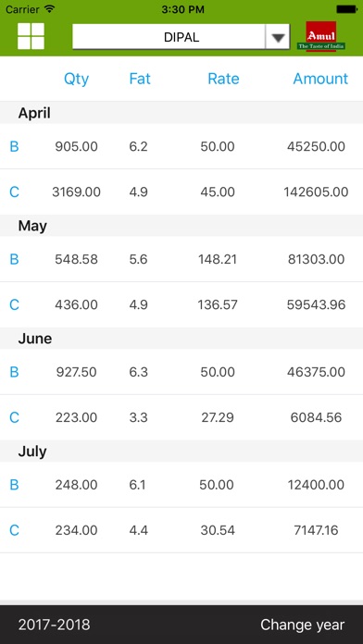Viewport: 363px width, 644px height.
Task: Open May B row amount 81303.00
Action: [181, 259]
